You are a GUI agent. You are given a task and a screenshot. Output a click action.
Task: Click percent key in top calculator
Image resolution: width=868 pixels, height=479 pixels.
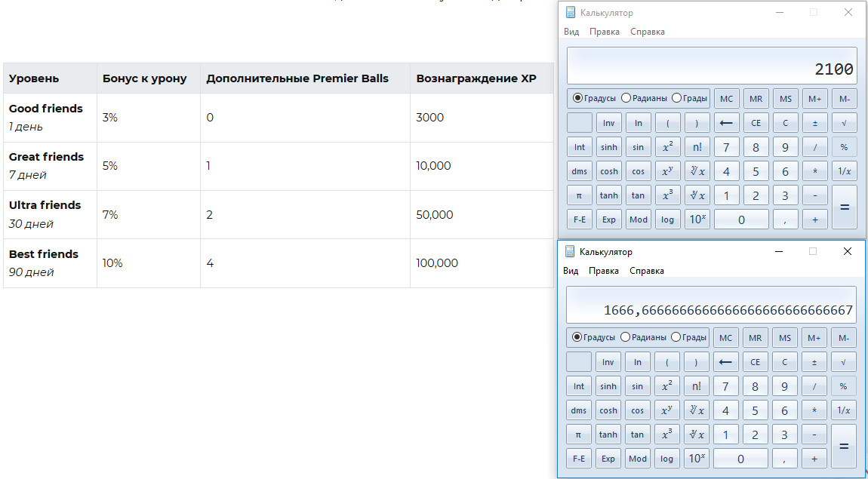point(844,147)
